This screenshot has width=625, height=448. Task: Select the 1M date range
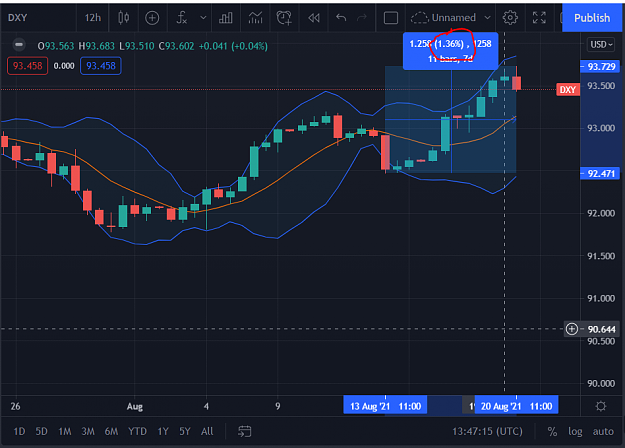[x=65, y=431]
